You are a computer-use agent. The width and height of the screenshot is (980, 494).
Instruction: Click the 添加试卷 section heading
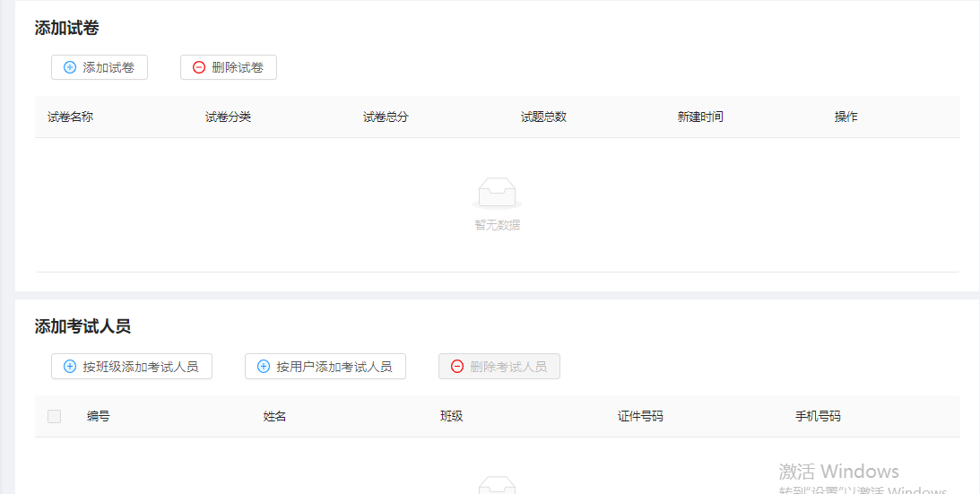tap(67, 28)
